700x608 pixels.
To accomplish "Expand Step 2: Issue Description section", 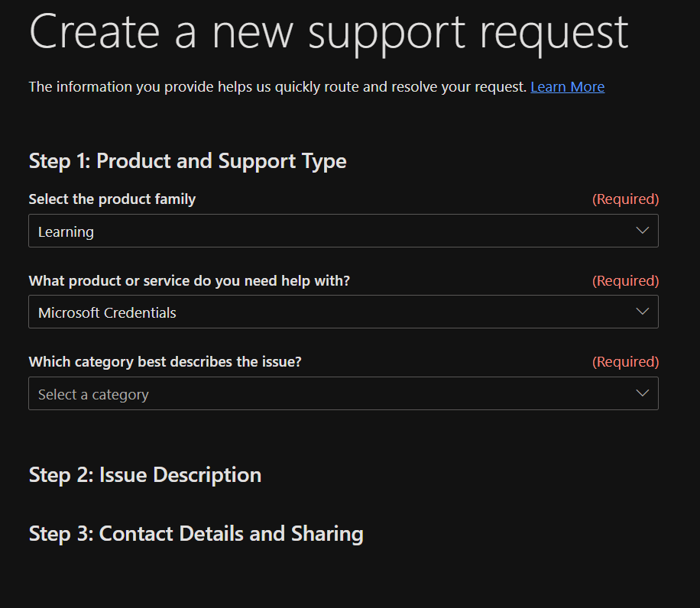I will pos(145,474).
